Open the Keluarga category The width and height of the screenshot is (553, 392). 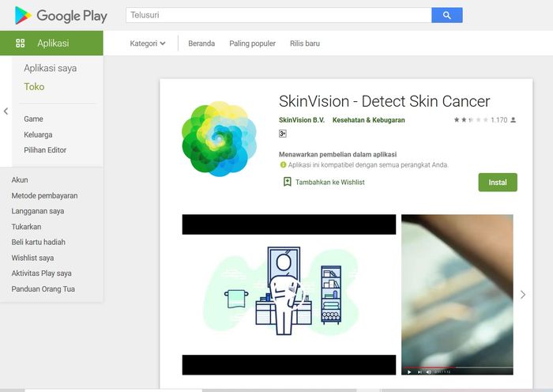[38, 134]
